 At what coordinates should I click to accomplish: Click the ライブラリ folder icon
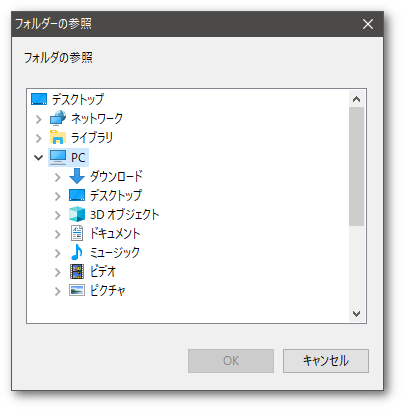click(58, 137)
